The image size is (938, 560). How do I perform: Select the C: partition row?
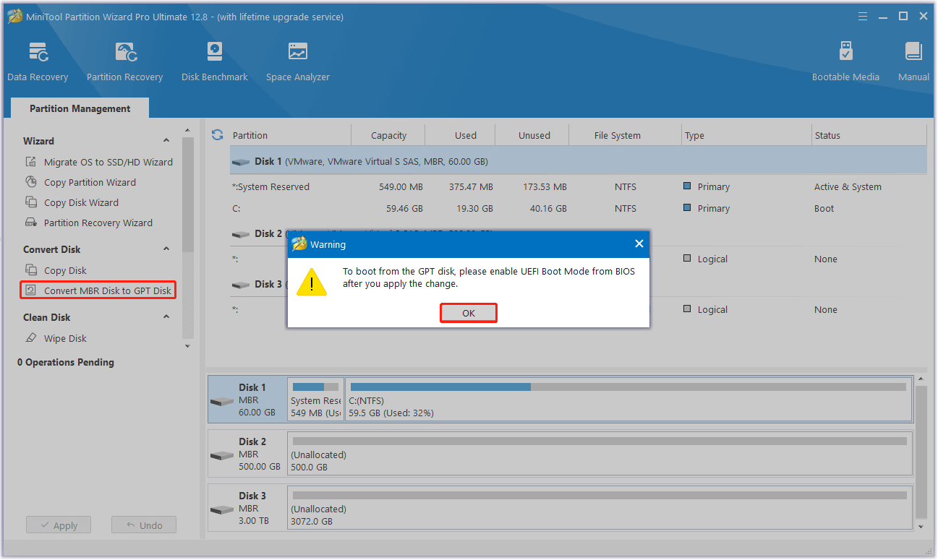coord(579,208)
